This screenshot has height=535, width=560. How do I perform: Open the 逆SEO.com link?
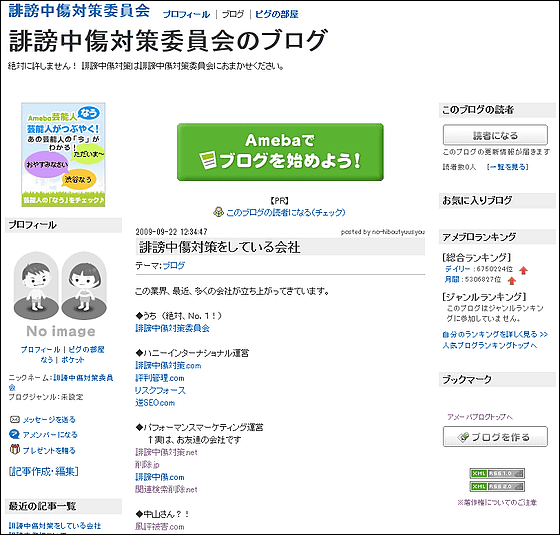(155, 403)
